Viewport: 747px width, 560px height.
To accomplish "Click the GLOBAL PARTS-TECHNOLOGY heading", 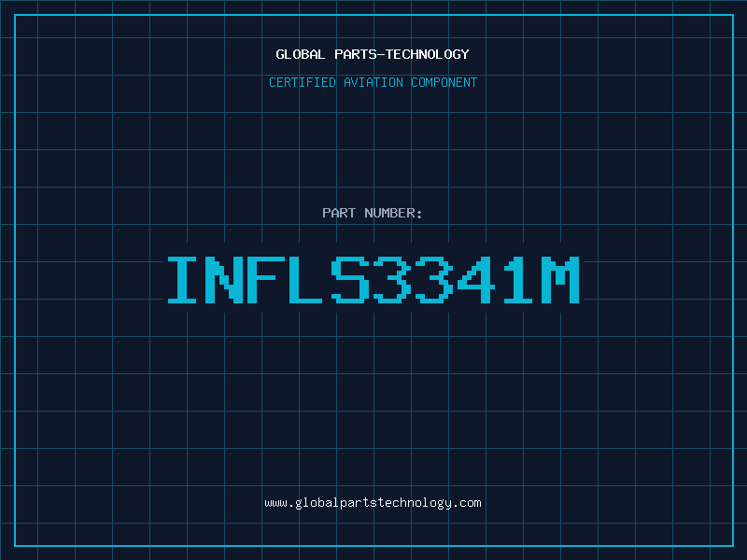I will (x=373, y=54).
